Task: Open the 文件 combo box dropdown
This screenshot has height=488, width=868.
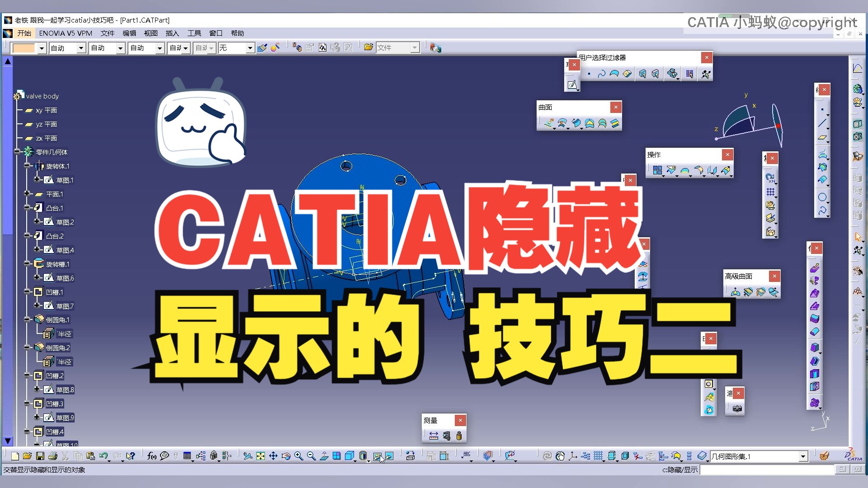Action: pos(415,47)
